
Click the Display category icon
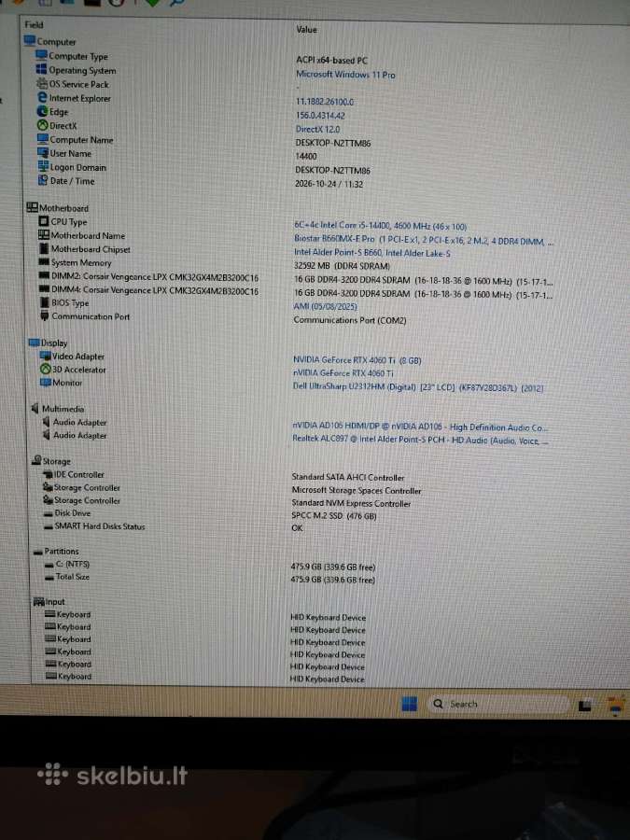click(x=35, y=343)
